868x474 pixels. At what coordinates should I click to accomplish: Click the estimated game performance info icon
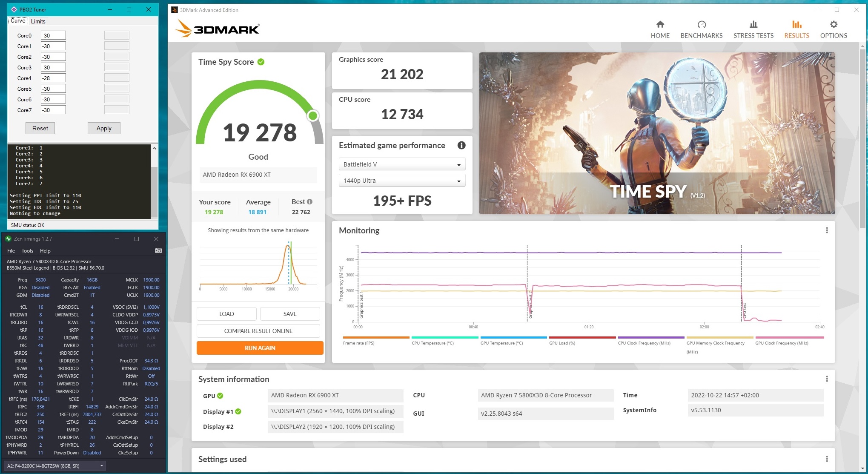461,145
